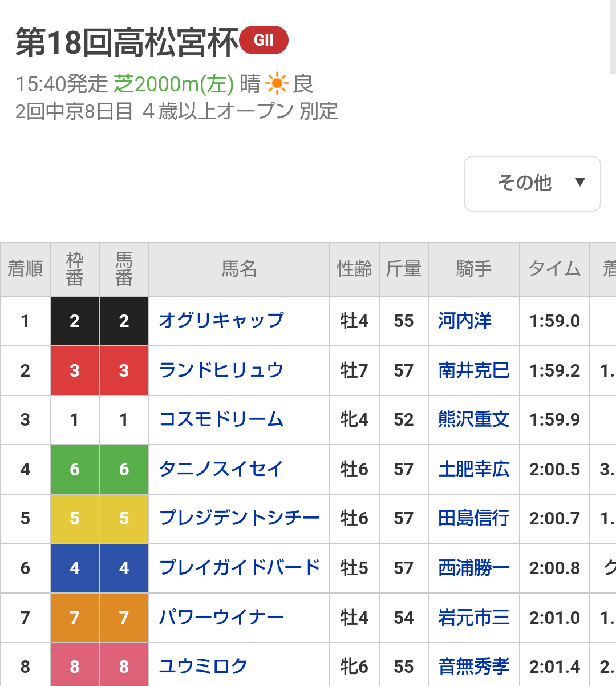The width and height of the screenshot is (616, 686).
Task: Click red frame number 3 cell
Action: pos(75,370)
